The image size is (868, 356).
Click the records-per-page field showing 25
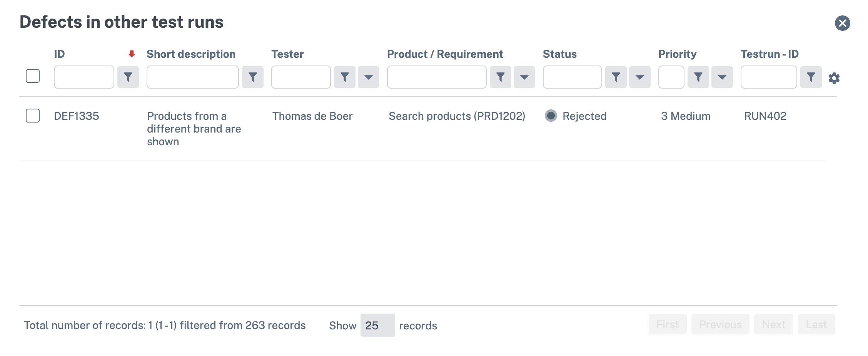(x=377, y=325)
